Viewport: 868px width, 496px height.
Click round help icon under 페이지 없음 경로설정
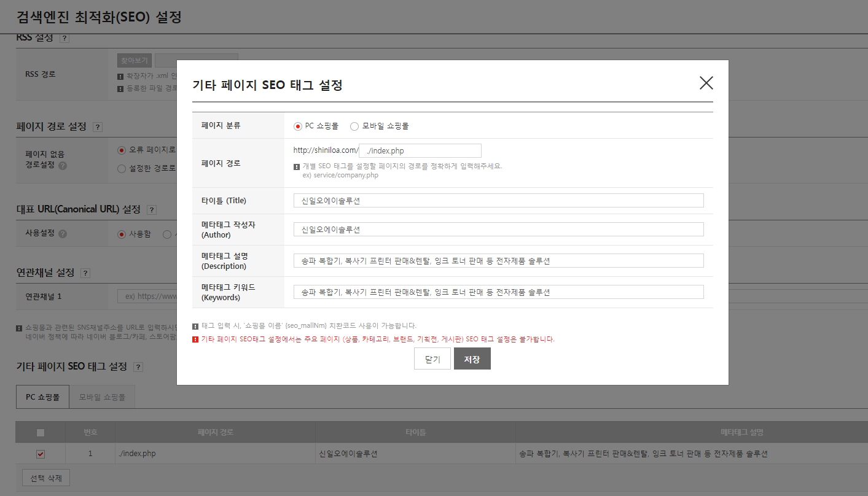pos(63,165)
